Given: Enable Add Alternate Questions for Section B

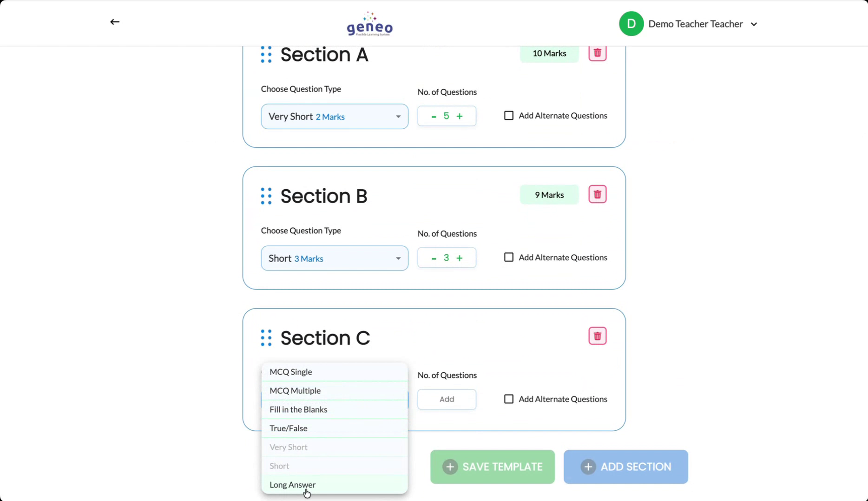Looking at the screenshot, I should point(509,257).
